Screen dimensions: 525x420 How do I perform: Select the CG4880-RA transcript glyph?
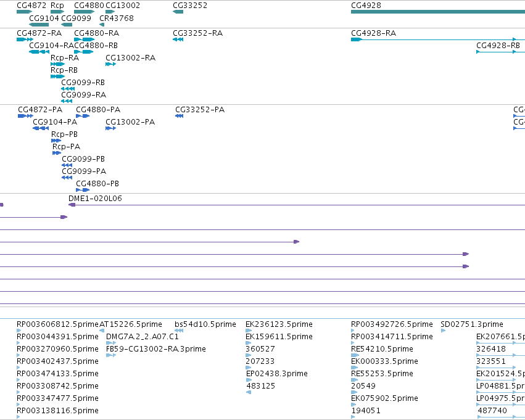point(85,39)
